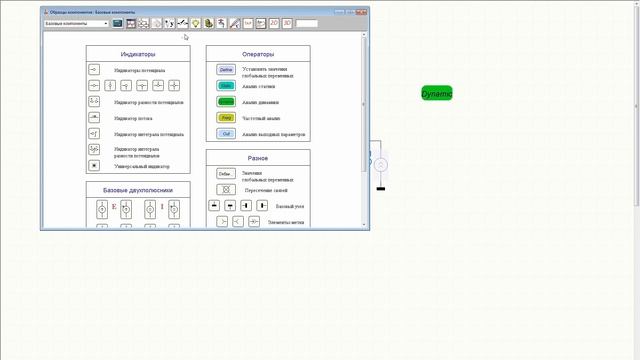This screenshot has height=360, width=640.
Task: Click the empty text field in the toolbar
Action: [x=307, y=24]
